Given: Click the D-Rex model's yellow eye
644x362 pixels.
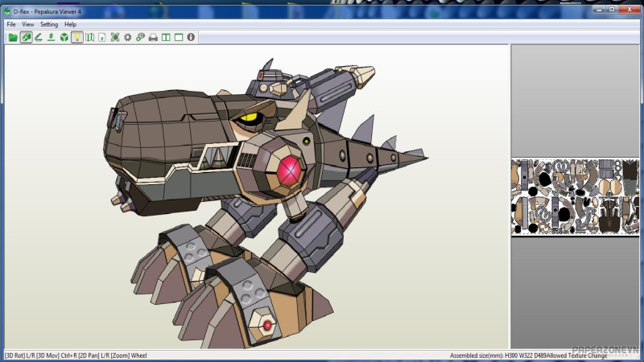Looking at the screenshot, I should tap(249, 118).
